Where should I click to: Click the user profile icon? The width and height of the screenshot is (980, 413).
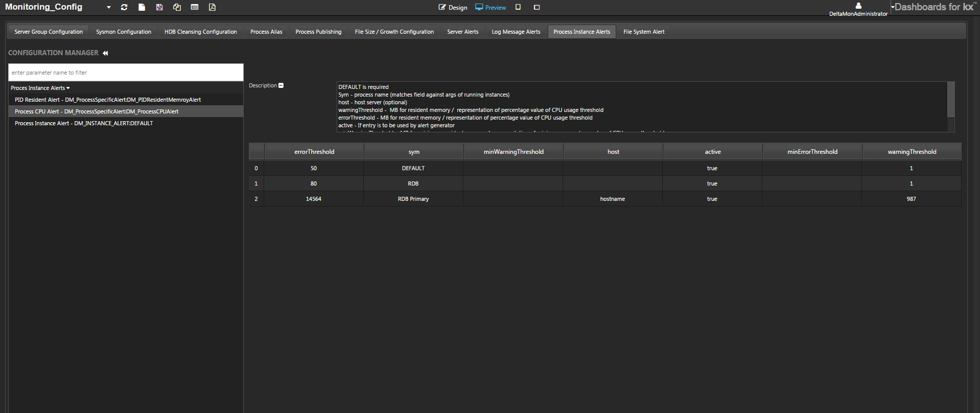(x=858, y=6)
